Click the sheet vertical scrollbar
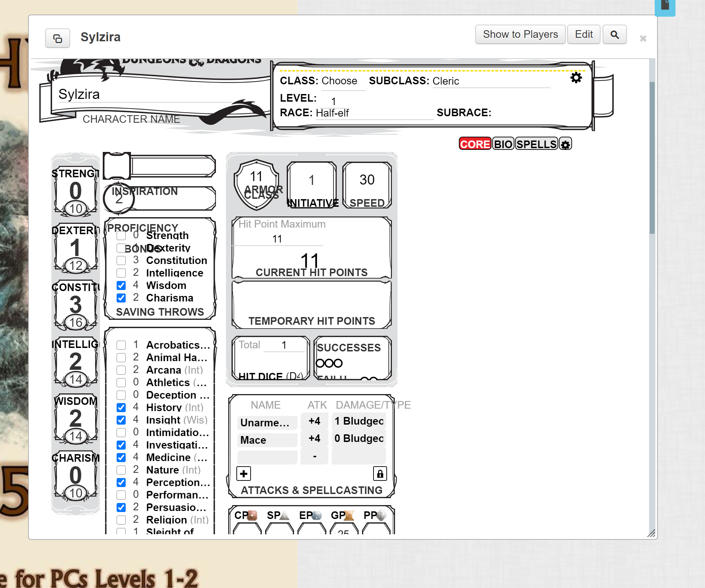The height and width of the screenshot is (588, 705). tap(652, 158)
